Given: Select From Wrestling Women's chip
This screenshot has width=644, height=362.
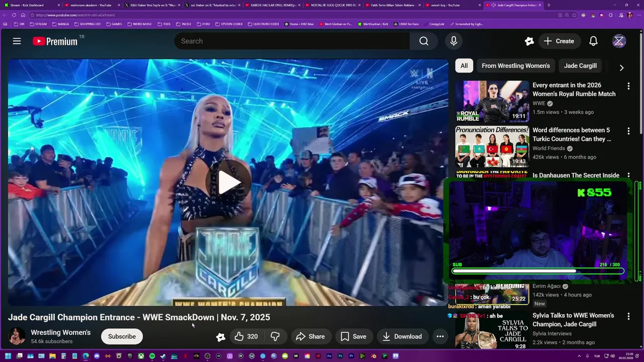Looking at the screenshot, I should [516, 66].
